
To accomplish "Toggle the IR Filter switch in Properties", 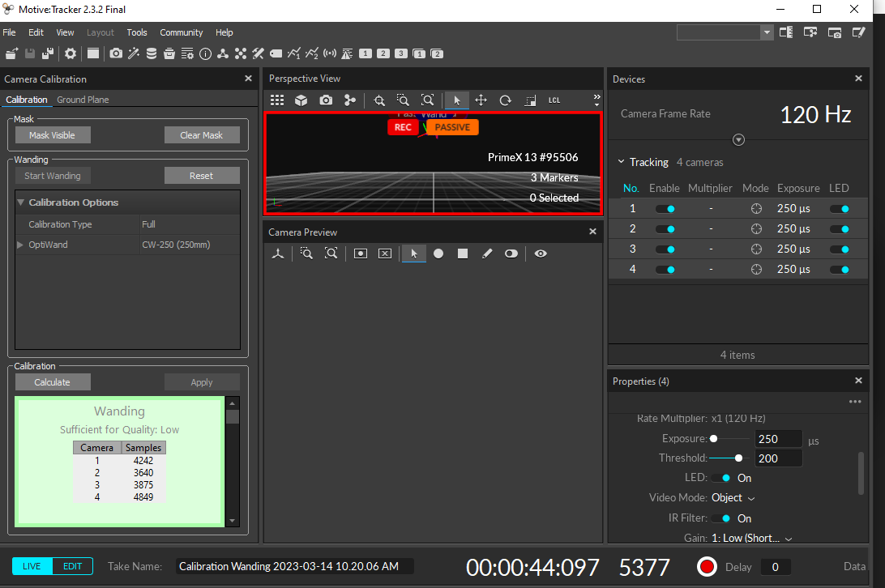I will click(x=720, y=518).
